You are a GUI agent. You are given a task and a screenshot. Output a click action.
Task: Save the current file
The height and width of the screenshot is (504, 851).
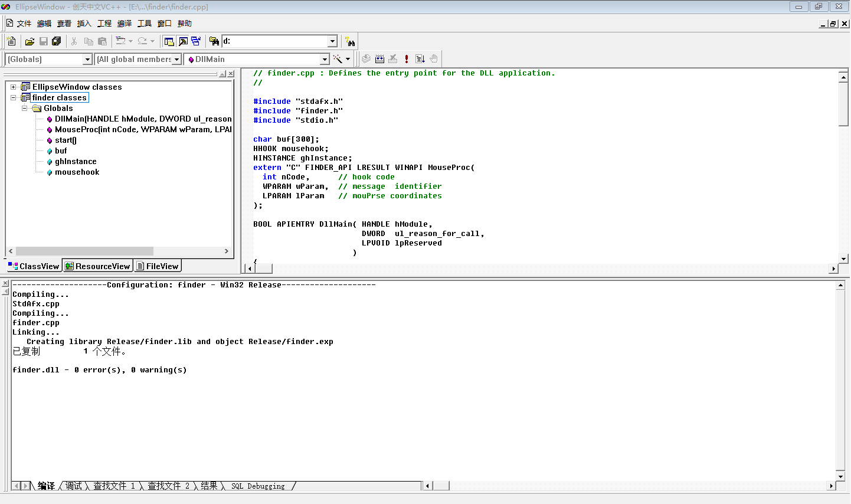(43, 41)
